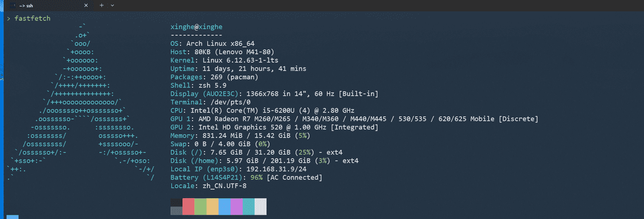The image size is (644, 219).
Task: Click the 'Disk (/home): 5.97 GiB' line
Action: click(265, 161)
